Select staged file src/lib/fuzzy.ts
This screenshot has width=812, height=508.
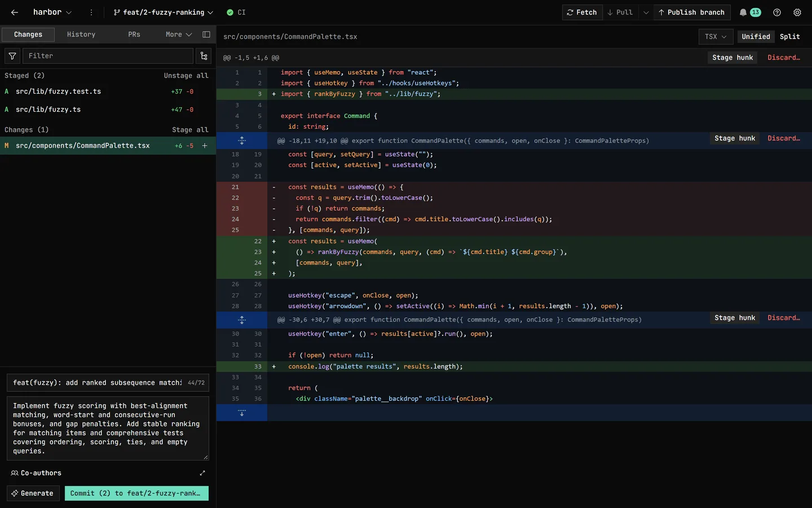(108, 110)
